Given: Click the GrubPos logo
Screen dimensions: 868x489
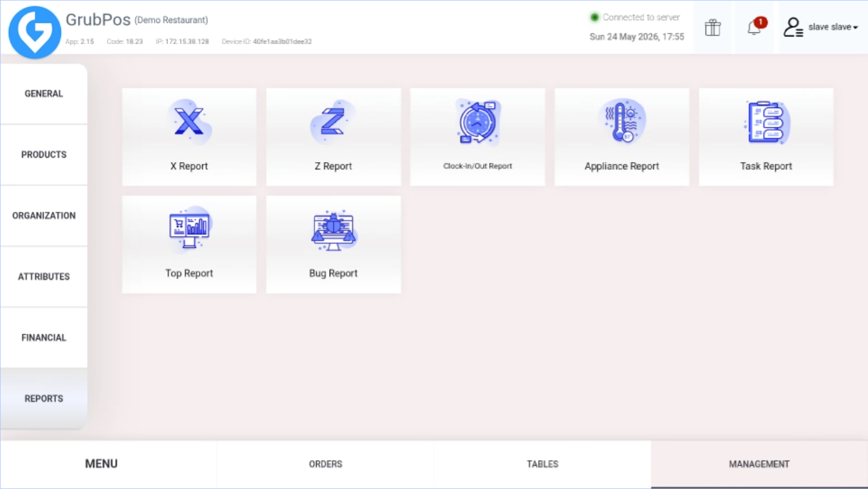Looking at the screenshot, I should pyautogui.click(x=35, y=32).
